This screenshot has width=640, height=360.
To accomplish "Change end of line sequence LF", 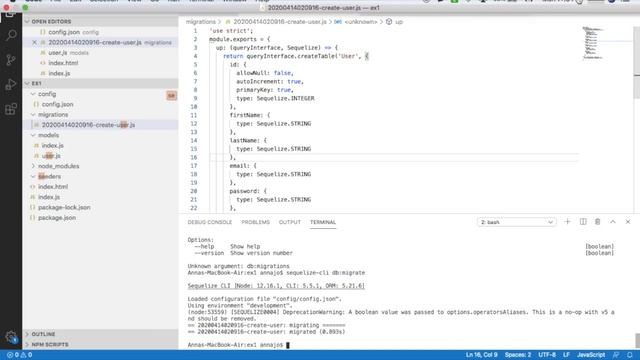I will (566, 355).
